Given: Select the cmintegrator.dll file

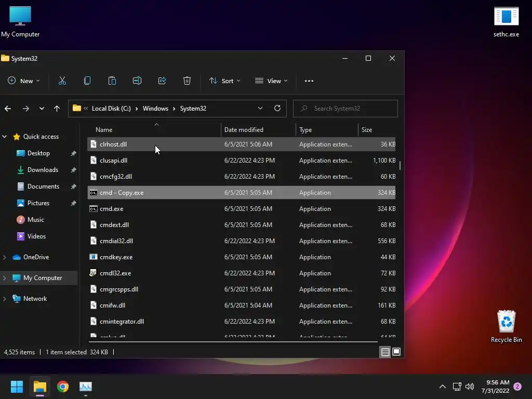Looking at the screenshot, I should [x=242, y=321].
